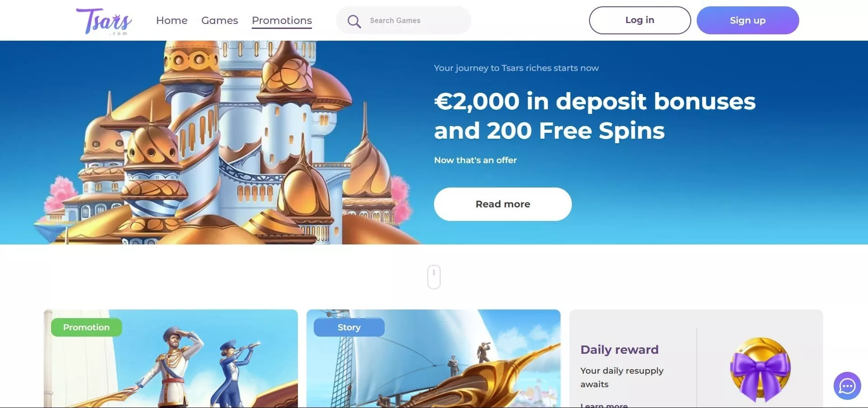Viewport: 868px width, 408px height.
Task: Open the live chat bubble icon
Action: (x=847, y=386)
